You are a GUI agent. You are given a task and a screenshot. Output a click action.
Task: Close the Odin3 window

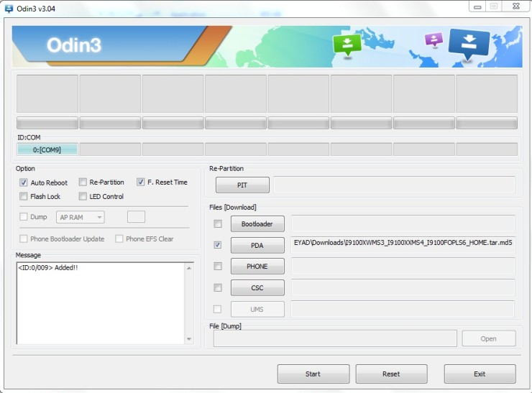[516, 6]
